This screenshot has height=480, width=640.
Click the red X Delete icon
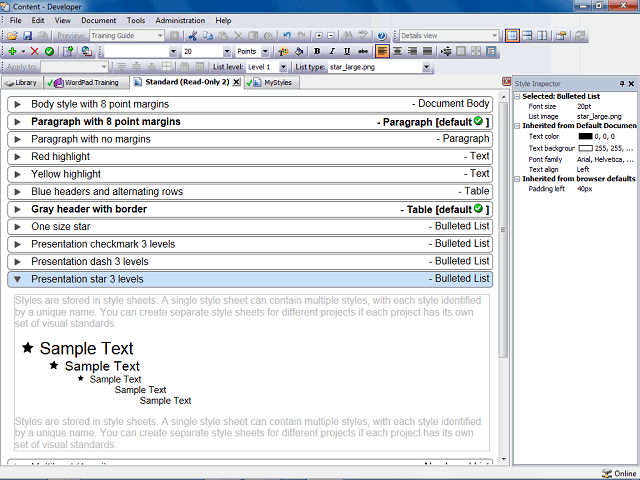[35, 51]
